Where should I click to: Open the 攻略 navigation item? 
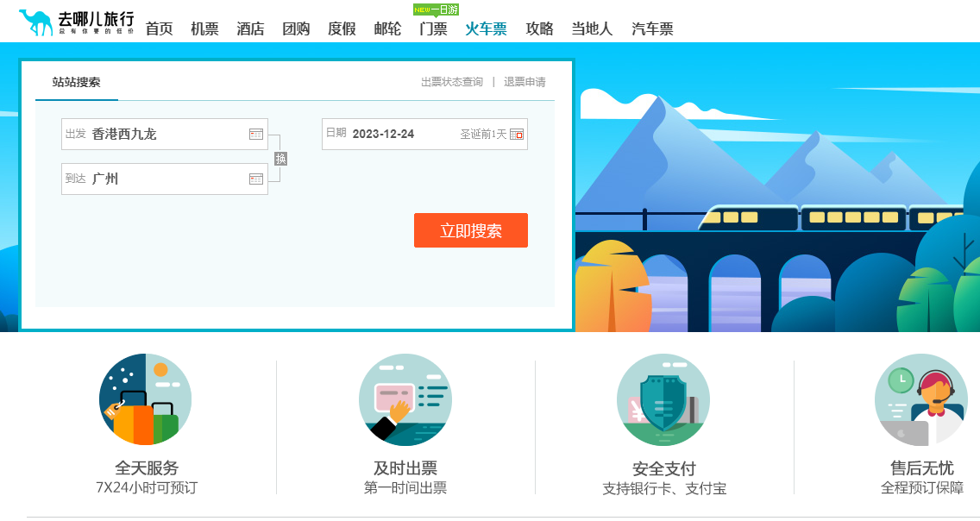[x=539, y=28]
